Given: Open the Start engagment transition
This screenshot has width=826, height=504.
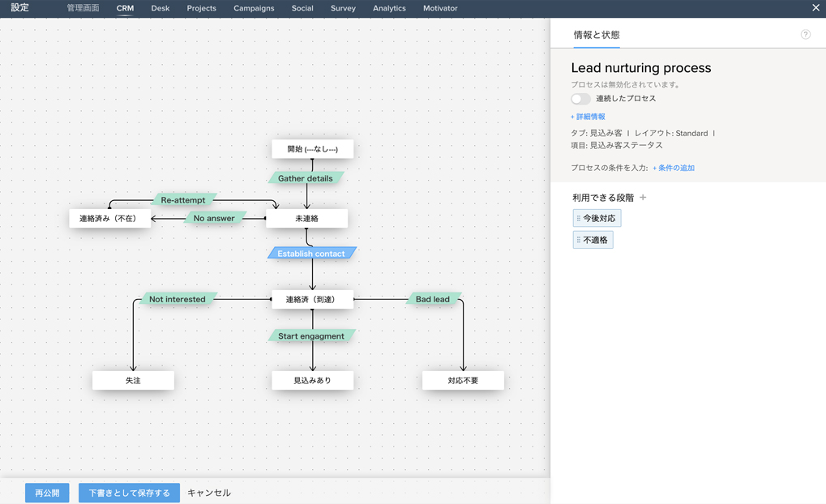Looking at the screenshot, I should (x=311, y=336).
